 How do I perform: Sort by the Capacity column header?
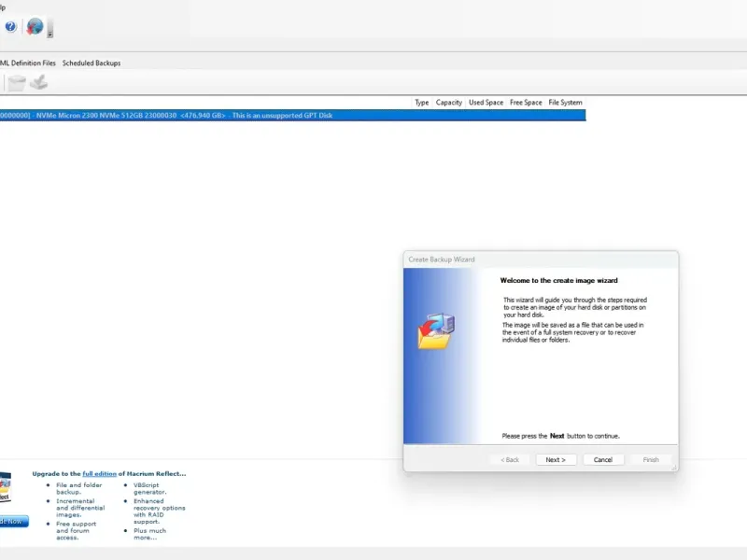click(x=449, y=103)
